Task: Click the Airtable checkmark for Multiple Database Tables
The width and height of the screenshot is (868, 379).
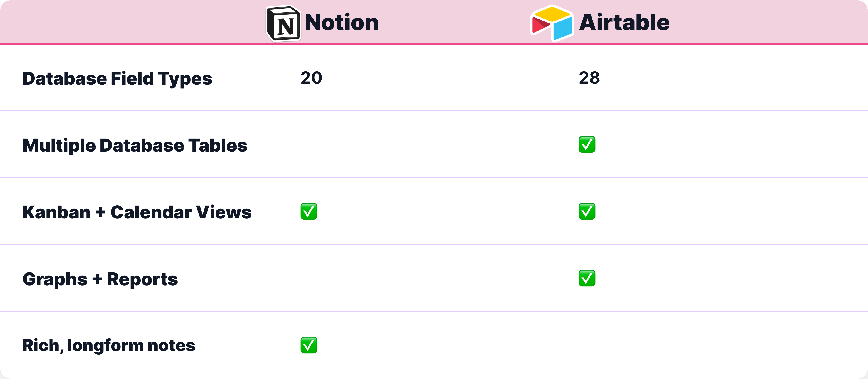Action: (587, 145)
